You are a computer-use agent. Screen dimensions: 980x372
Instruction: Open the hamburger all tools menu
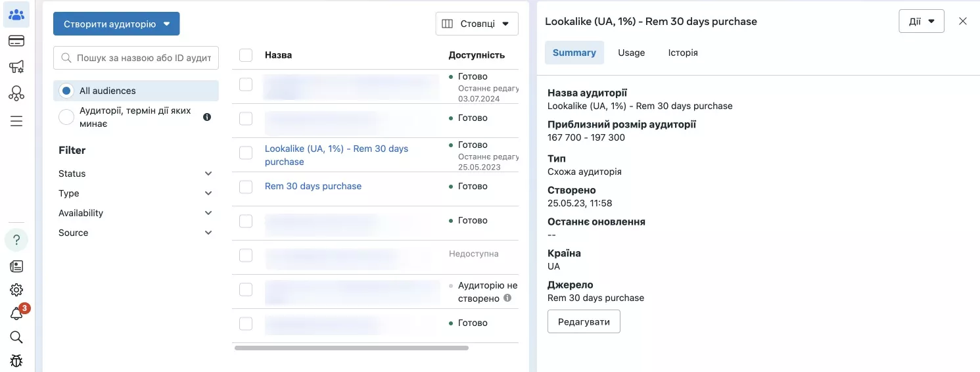tap(16, 121)
